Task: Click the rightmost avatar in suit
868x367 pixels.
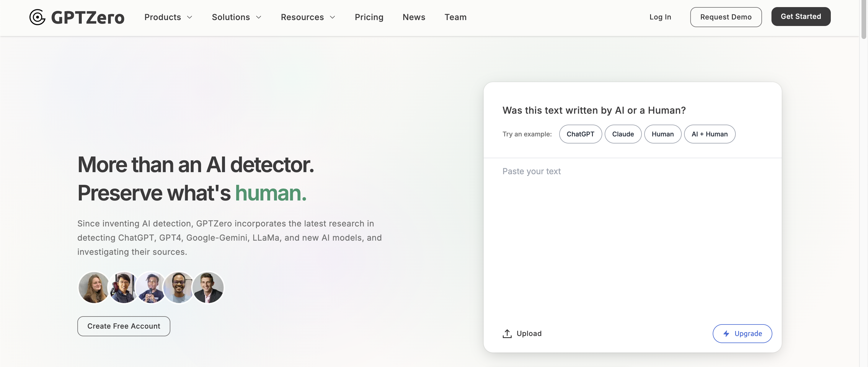Action: coord(208,288)
